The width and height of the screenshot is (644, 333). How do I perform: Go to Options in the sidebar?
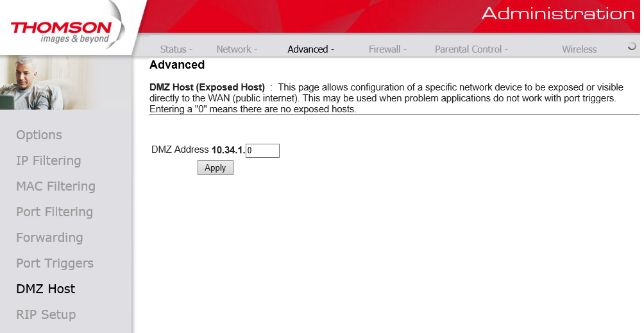coord(39,135)
